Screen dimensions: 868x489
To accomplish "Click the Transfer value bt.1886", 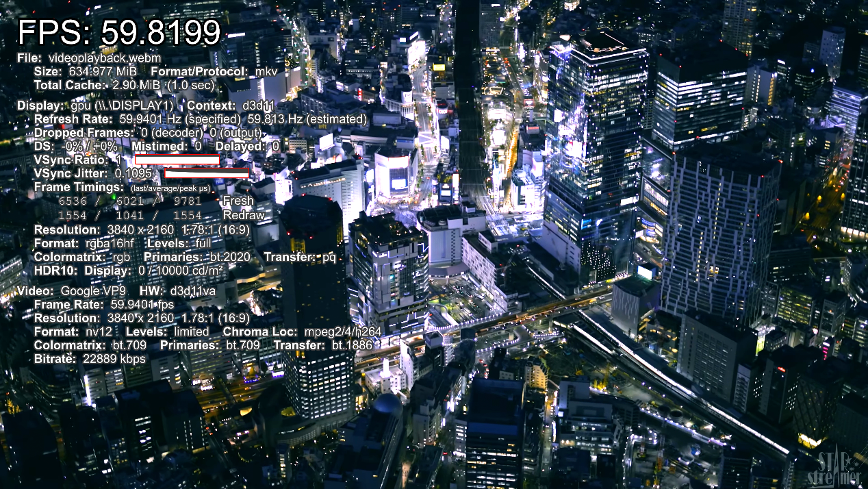I will point(352,345).
